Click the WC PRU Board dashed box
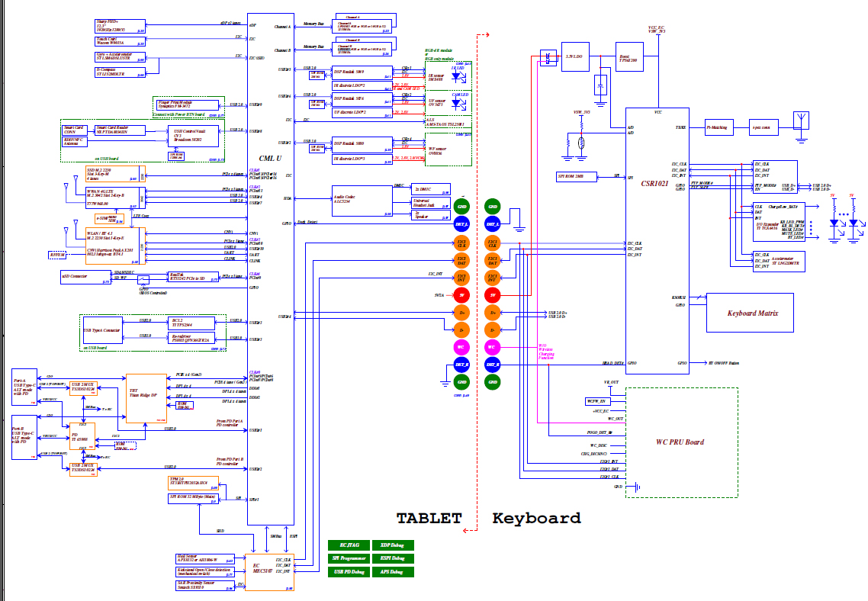868x601 pixels. click(680, 442)
